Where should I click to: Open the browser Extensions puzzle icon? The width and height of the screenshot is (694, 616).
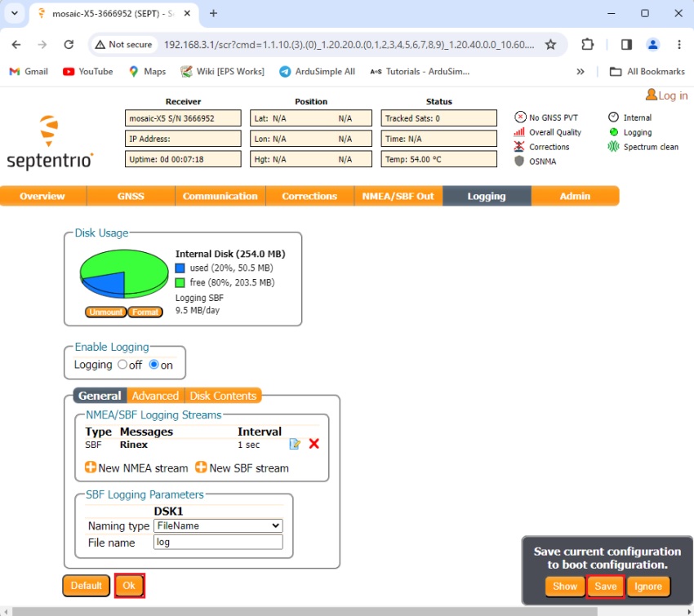click(x=588, y=45)
